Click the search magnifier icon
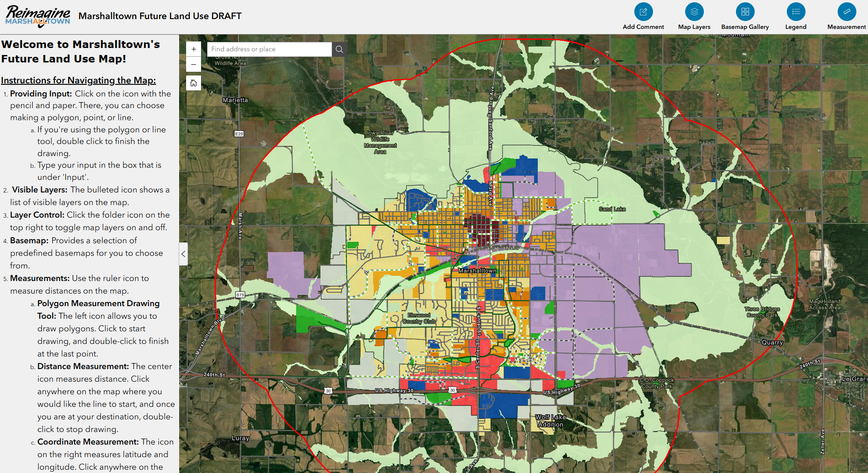Screen dimensions: 868x473 (339, 49)
